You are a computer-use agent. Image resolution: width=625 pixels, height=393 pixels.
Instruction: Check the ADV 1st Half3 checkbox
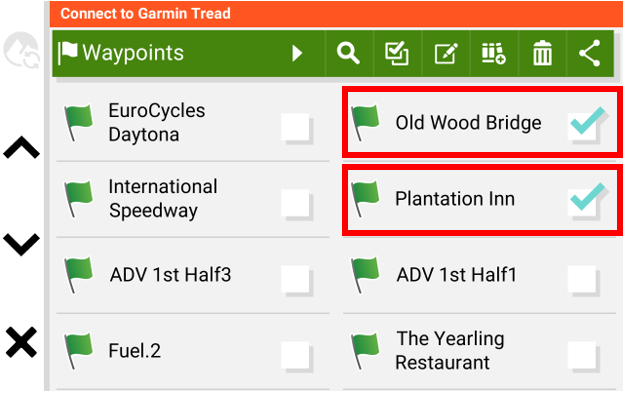296,280
